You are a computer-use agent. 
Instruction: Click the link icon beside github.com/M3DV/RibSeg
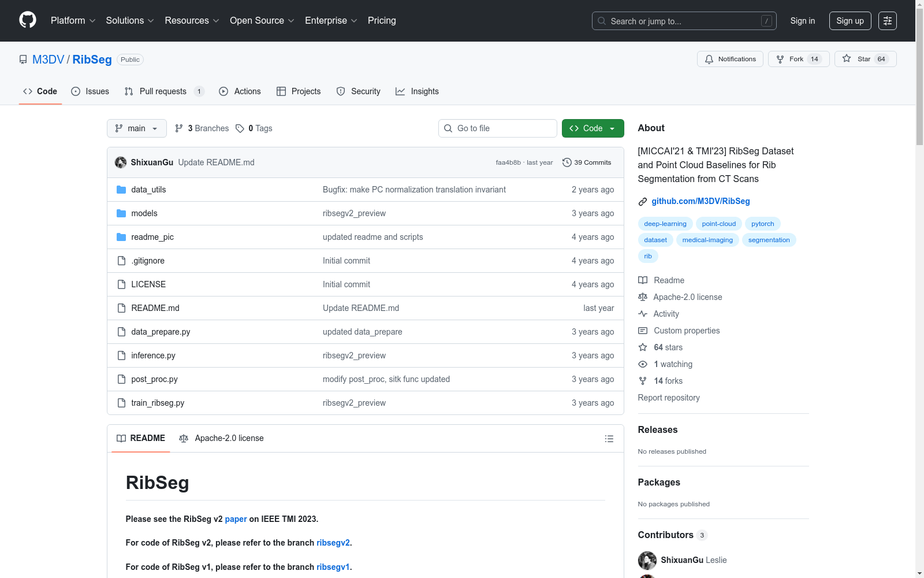643,201
